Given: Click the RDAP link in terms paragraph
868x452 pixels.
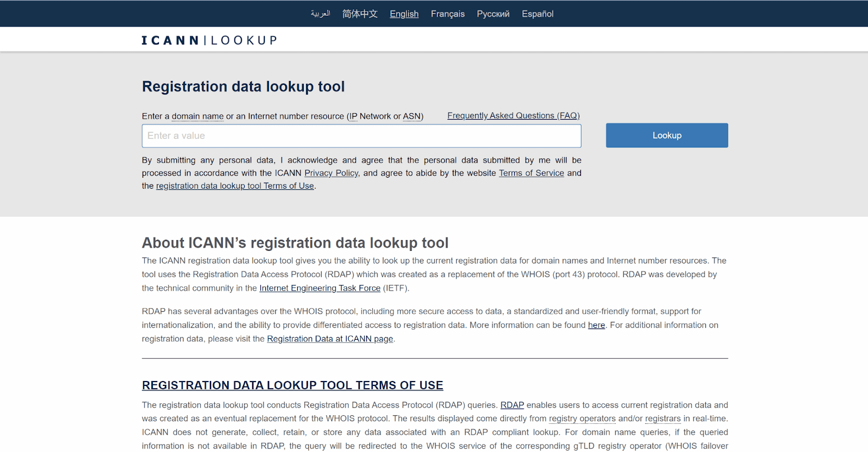Looking at the screenshot, I should click(x=512, y=405).
